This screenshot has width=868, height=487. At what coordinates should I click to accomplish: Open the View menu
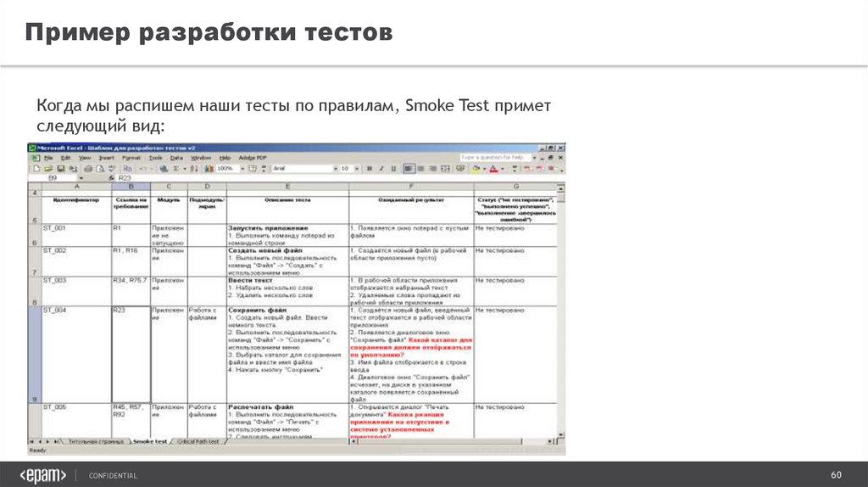(85, 158)
